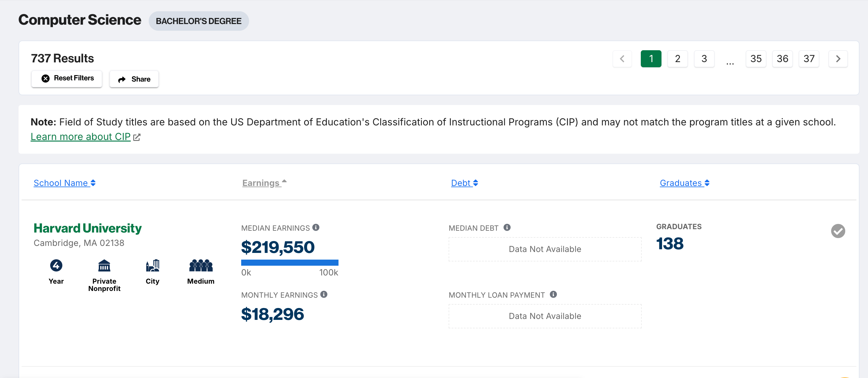
Task: Click the Median Debt info icon
Action: point(507,227)
